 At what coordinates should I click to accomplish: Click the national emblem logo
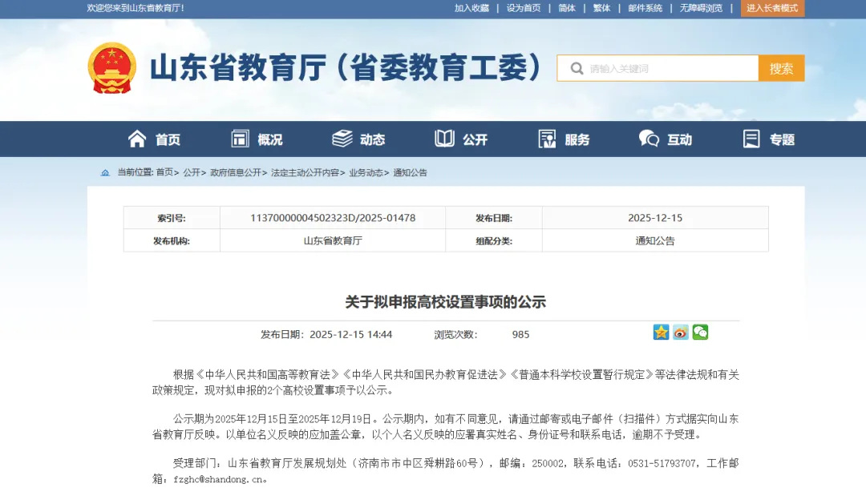pos(111,68)
